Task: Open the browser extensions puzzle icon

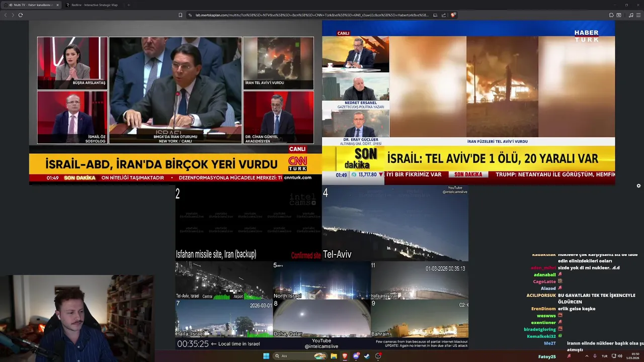Action: click(x=610, y=15)
